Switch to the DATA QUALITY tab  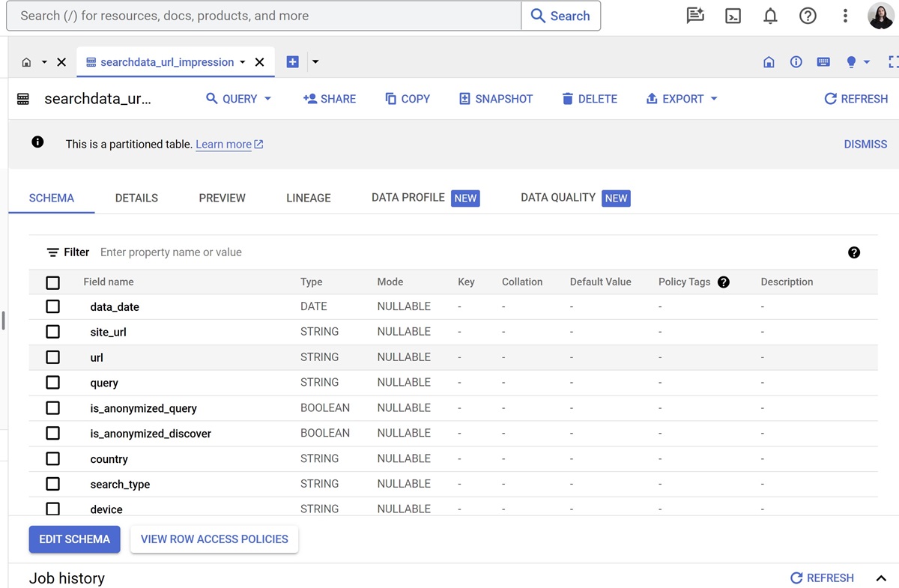(575, 198)
